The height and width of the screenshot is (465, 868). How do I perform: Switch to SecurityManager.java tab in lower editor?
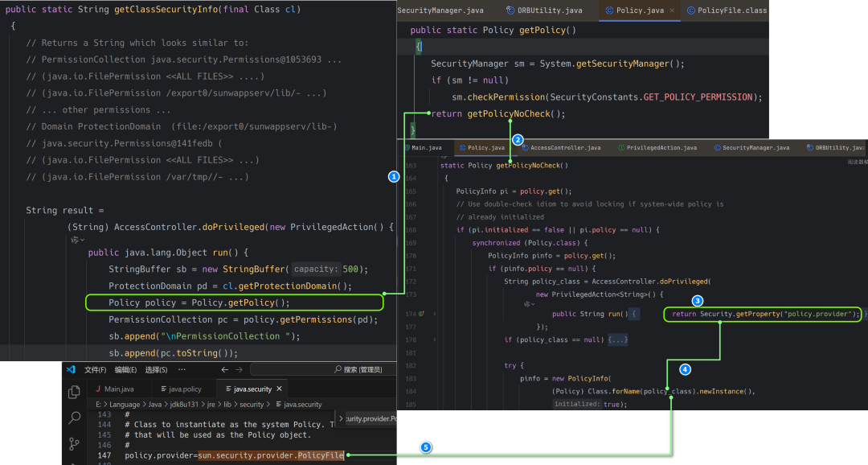coord(751,148)
